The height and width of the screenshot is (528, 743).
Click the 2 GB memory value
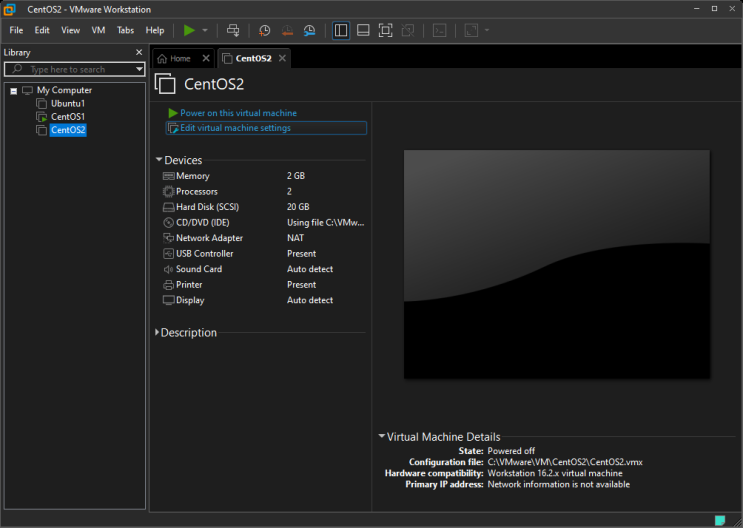tap(296, 176)
